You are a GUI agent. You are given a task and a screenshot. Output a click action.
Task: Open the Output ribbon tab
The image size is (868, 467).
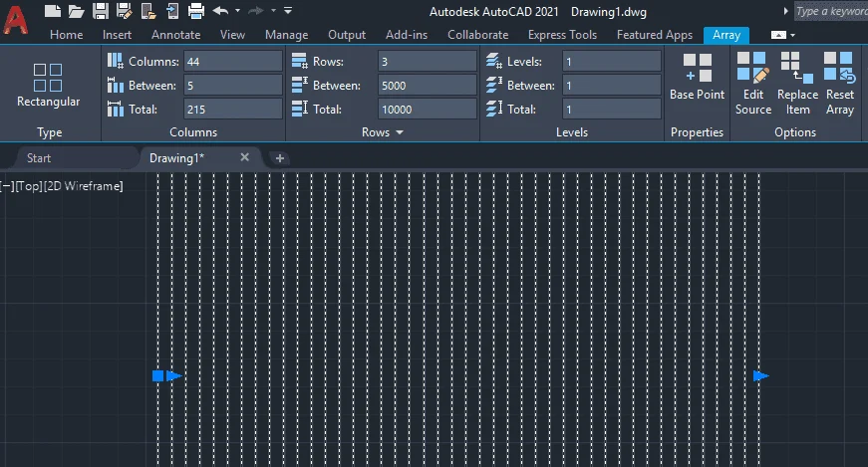[x=347, y=34]
